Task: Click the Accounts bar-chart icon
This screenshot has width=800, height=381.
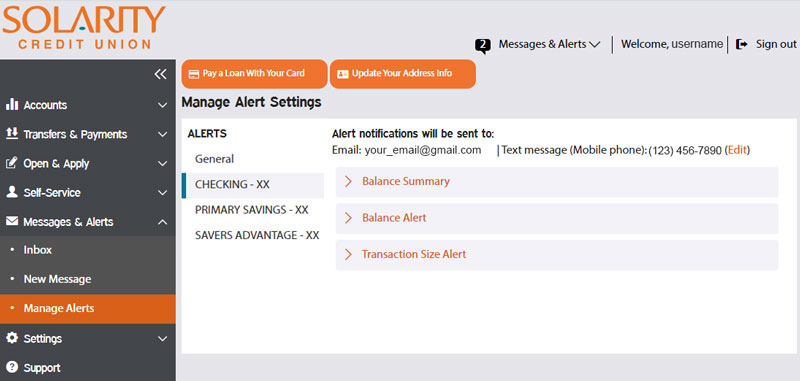Action: 12,105
